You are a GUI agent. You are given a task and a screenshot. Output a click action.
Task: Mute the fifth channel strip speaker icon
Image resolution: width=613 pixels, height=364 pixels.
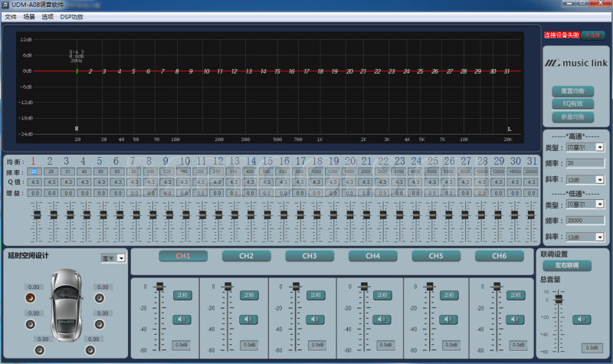(x=448, y=320)
